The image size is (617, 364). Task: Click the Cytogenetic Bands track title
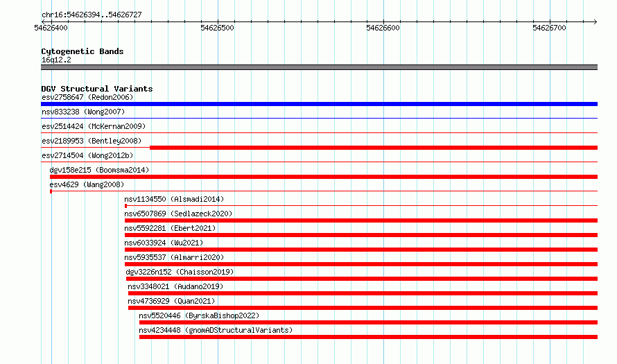coord(82,51)
